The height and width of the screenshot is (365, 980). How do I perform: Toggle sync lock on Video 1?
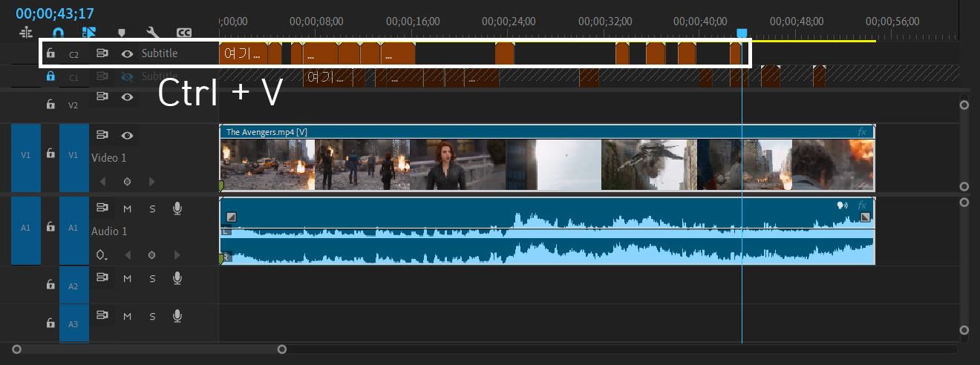[x=102, y=135]
